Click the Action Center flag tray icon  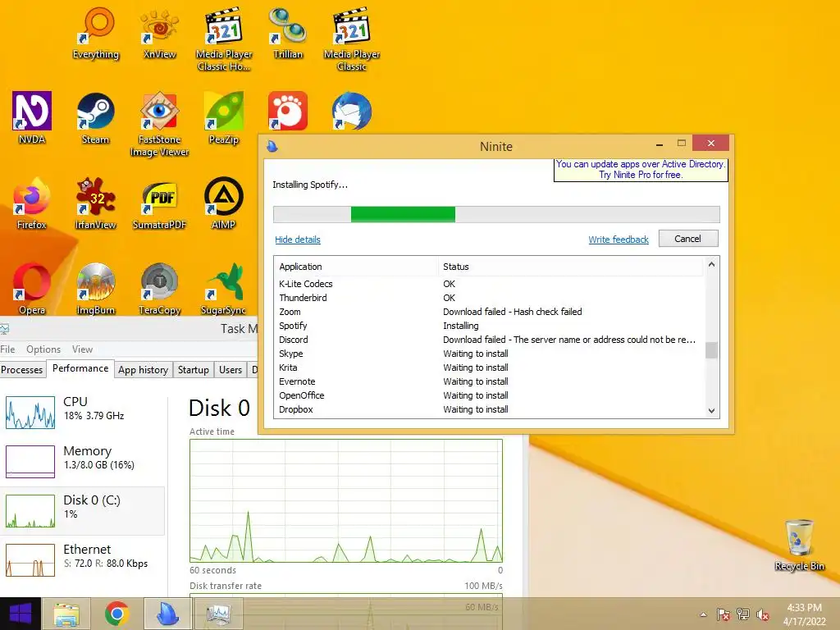724,614
